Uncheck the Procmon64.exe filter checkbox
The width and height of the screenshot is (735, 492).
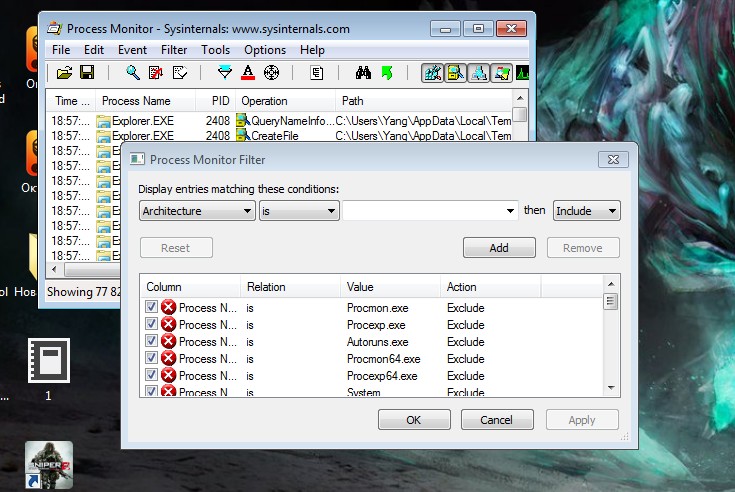151,358
